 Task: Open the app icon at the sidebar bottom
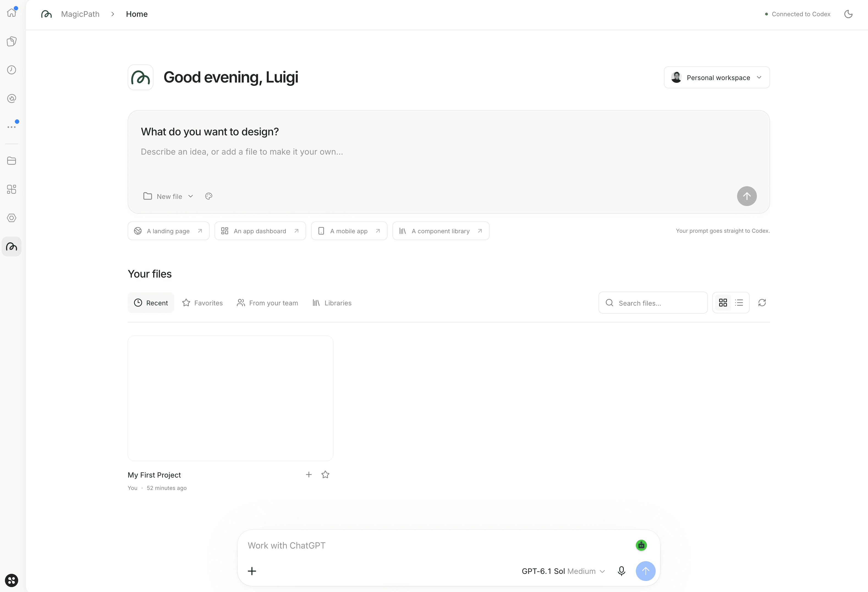point(12,580)
